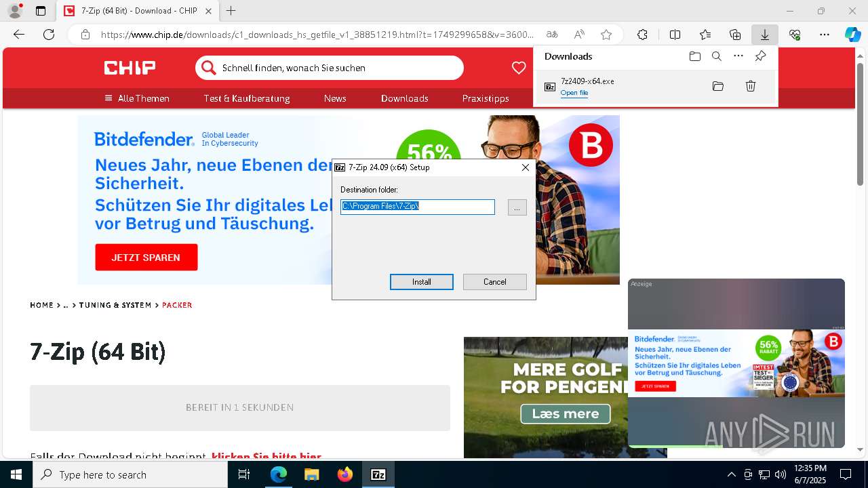This screenshot has width=868, height=488.
Task: Open Praxistipps menu item
Action: point(486,98)
